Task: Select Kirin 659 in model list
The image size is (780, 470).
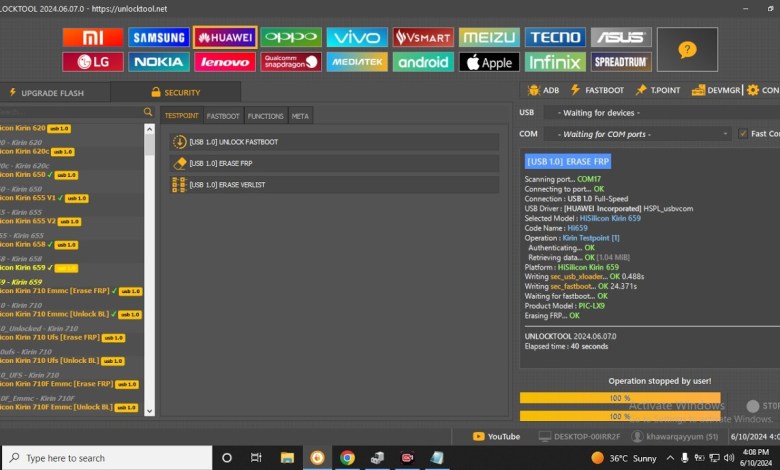Action: [x=39, y=268]
